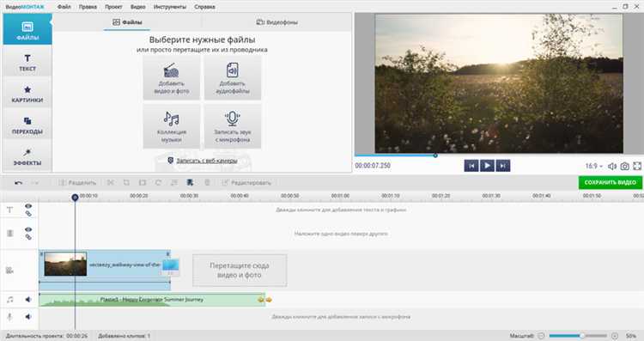Open the Проект menu
The width and height of the screenshot is (644, 341).
pyautogui.click(x=113, y=7)
